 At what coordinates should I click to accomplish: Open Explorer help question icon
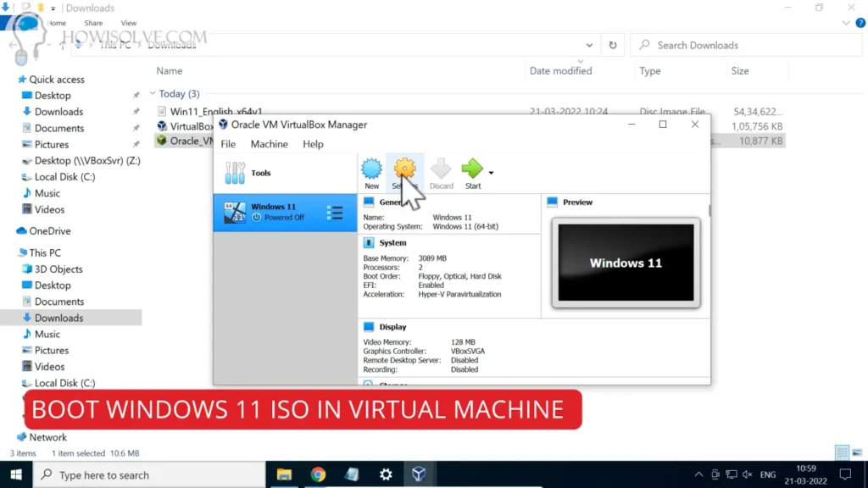(860, 23)
